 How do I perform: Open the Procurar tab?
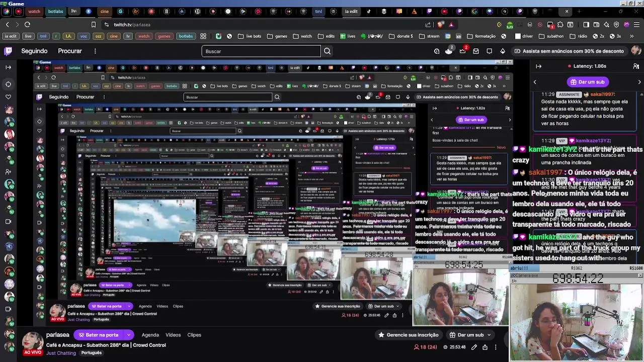point(70,51)
